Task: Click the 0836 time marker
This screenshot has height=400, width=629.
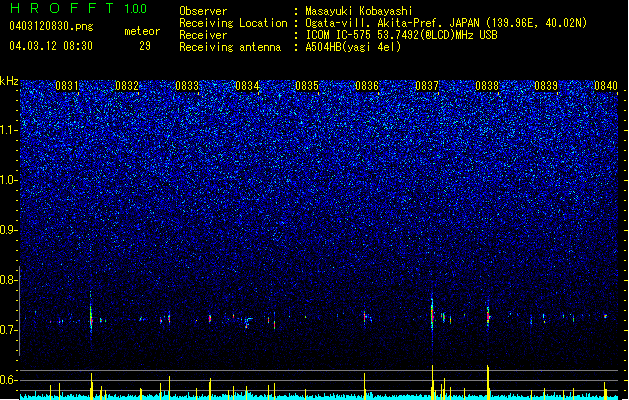Action: (x=367, y=86)
